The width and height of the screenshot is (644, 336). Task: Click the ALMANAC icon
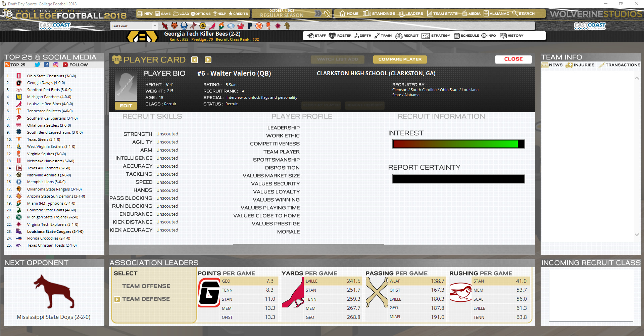tap(496, 14)
